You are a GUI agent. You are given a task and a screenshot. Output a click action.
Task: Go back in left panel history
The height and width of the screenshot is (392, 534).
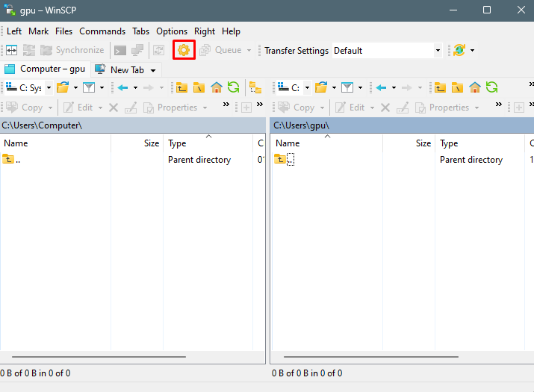point(122,88)
